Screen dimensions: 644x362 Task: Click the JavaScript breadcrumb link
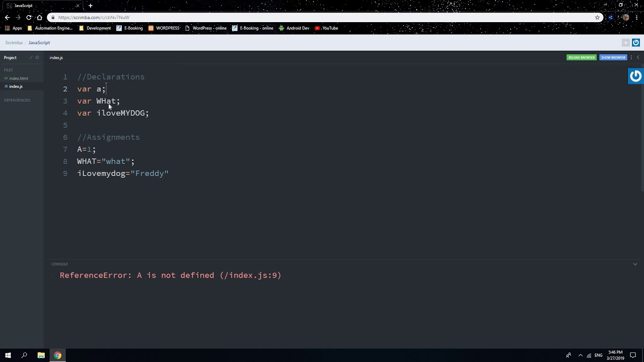(x=39, y=43)
